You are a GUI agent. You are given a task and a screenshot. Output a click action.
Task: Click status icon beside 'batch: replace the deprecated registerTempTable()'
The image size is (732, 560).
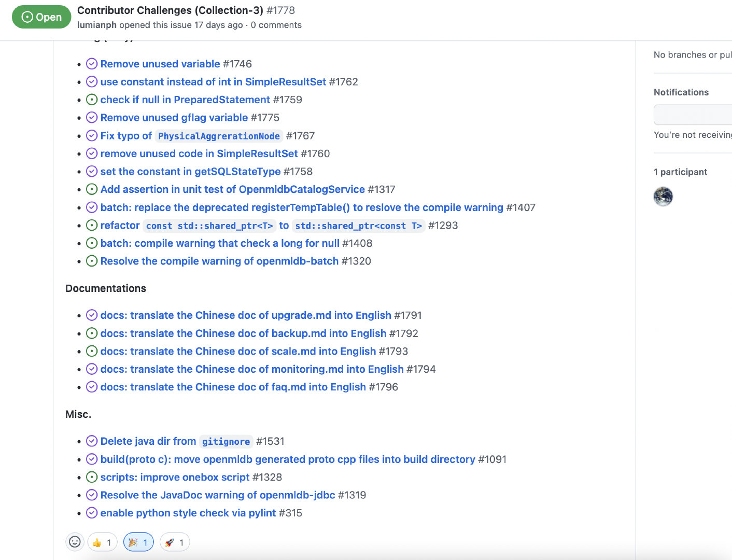click(92, 207)
